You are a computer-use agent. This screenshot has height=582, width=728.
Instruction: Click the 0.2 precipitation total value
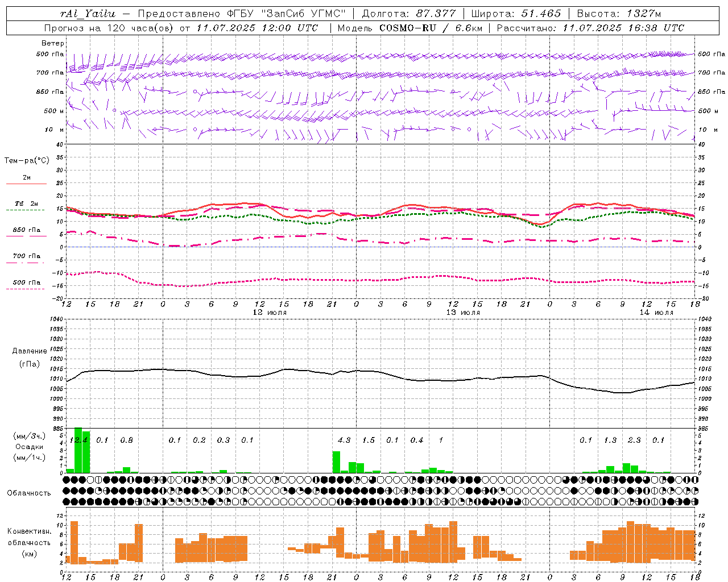pos(199,440)
